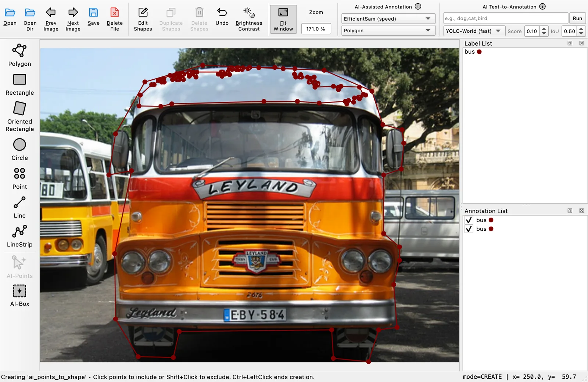Image resolution: width=588 pixels, height=382 pixels.
Task: Increase the IoU threshold with up arrow
Action: pos(581,29)
